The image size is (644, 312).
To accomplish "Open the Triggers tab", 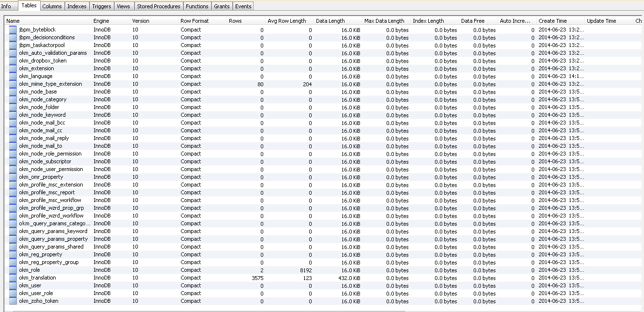I will pyautogui.click(x=102, y=6).
